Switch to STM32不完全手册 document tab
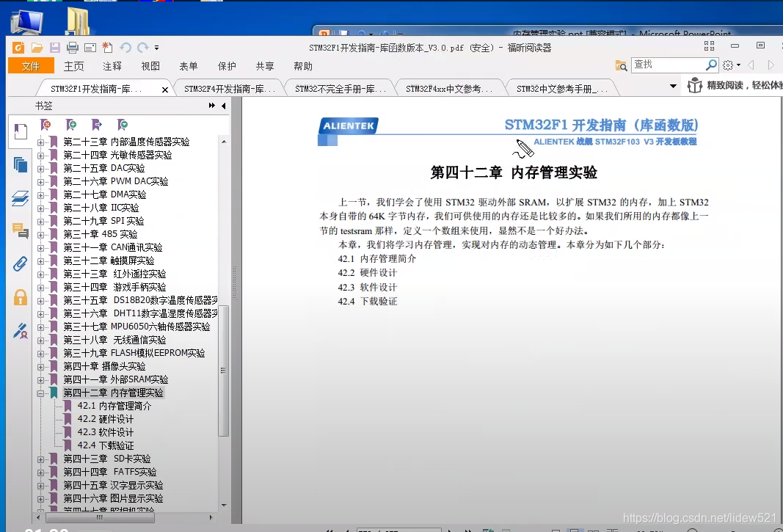Screen dimensions: 783x532 point(340,89)
